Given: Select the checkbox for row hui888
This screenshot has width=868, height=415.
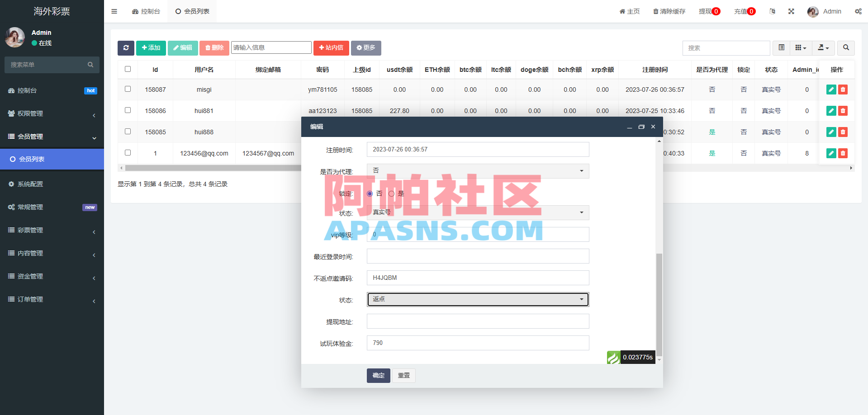Looking at the screenshot, I should (128, 131).
